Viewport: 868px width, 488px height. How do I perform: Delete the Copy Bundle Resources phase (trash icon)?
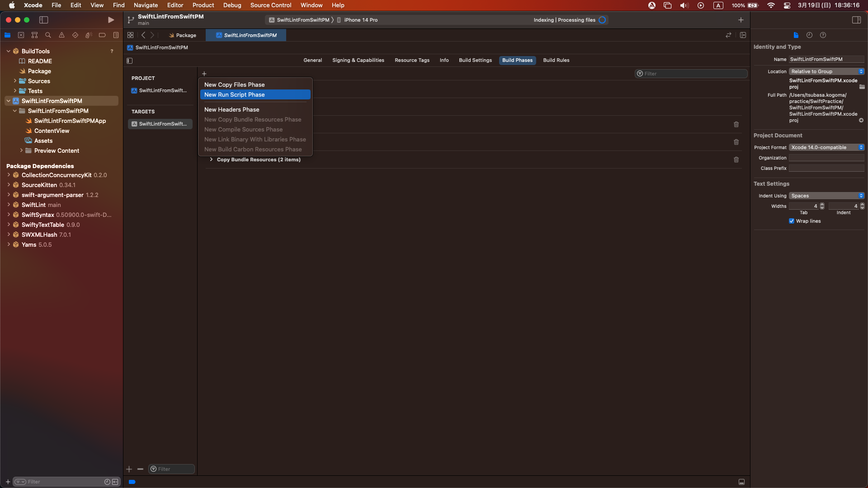(x=736, y=160)
